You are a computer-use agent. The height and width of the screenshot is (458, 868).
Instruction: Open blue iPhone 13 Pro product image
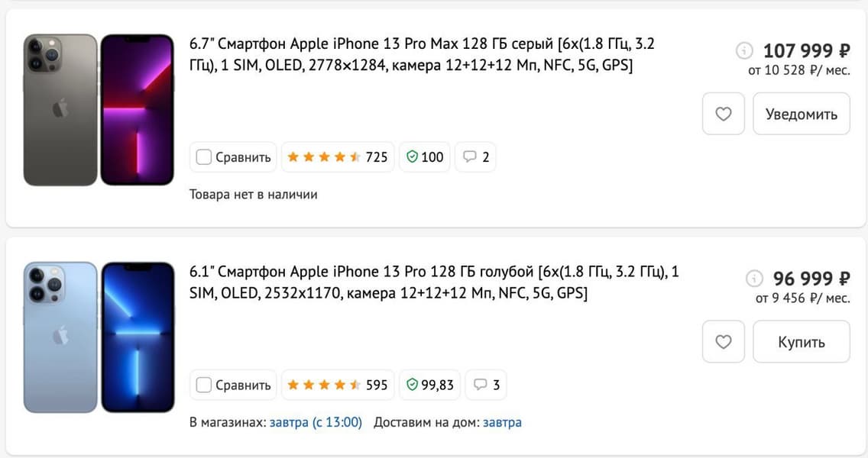pyautogui.click(x=99, y=337)
